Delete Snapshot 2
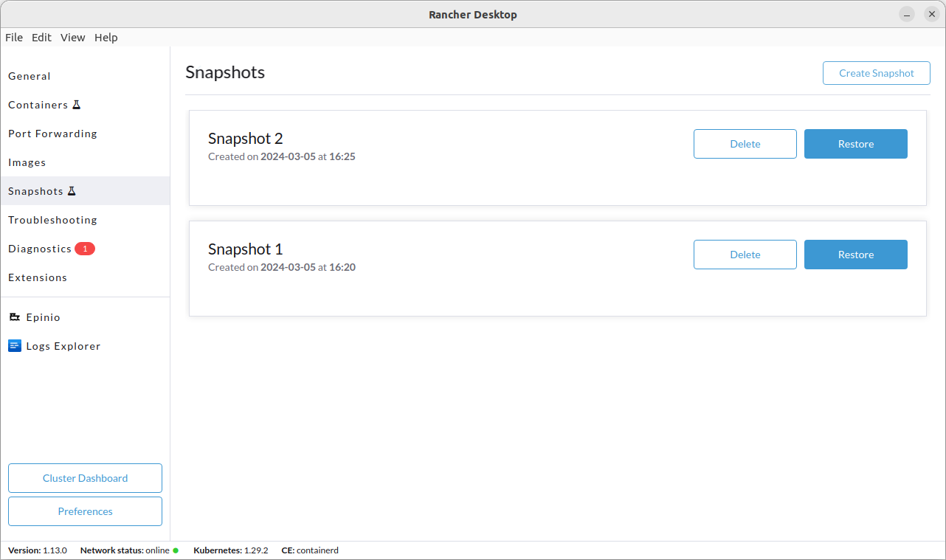Image resolution: width=946 pixels, height=560 pixels. click(x=745, y=144)
